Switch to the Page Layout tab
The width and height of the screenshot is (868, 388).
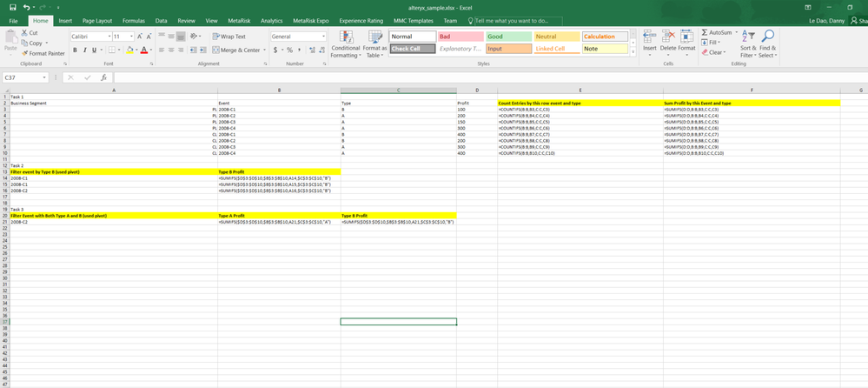(96, 21)
